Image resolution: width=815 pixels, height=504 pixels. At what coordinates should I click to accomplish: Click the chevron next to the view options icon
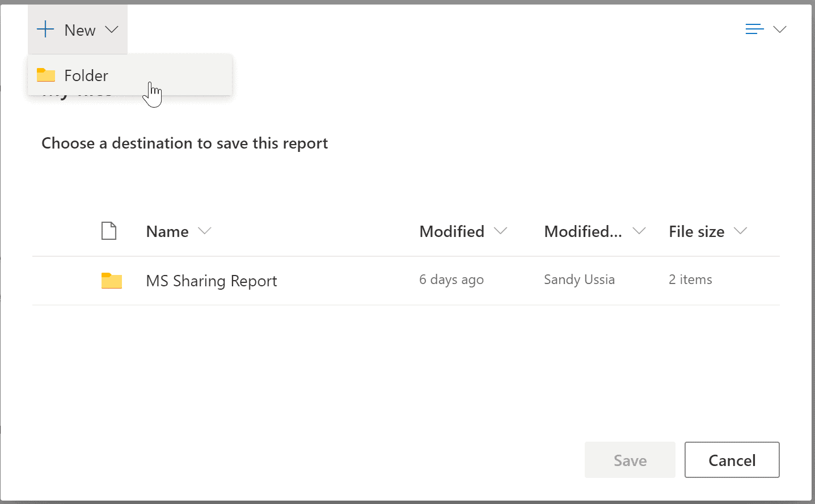pyautogui.click(x=781, y=29)
